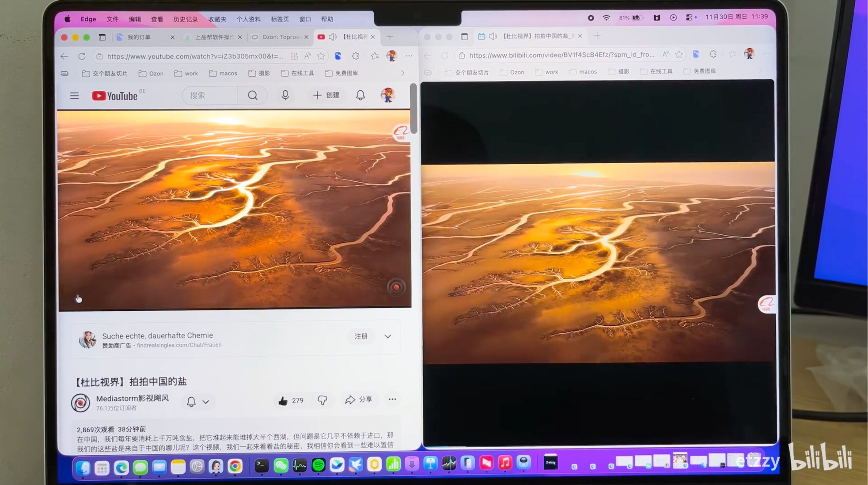868x485 pixels.
Task: Open the 历史记录 menu in menu bar
Action: 185,19
